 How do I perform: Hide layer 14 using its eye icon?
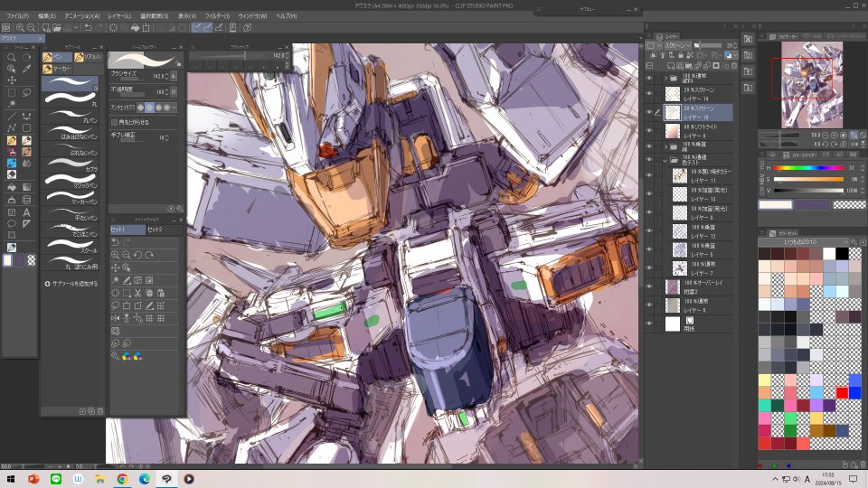pyautogui.click(x=649, y=93)
